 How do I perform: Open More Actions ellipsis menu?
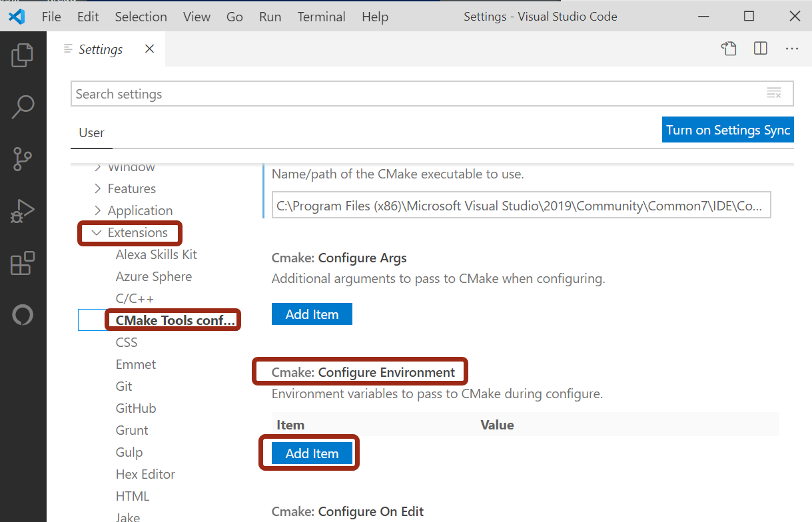(792, 49)
